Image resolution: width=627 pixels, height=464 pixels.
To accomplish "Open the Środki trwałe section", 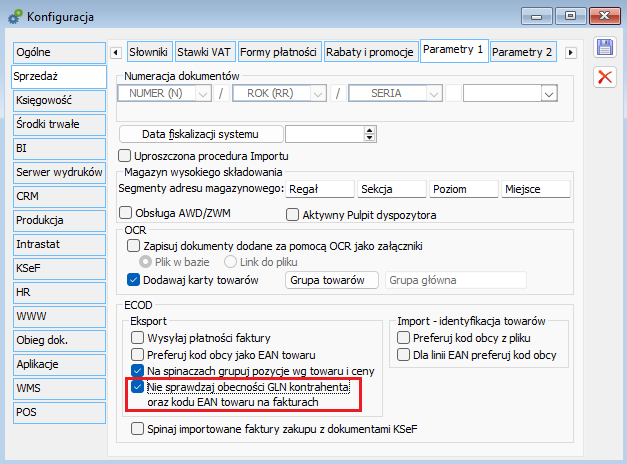I will 59,124.
